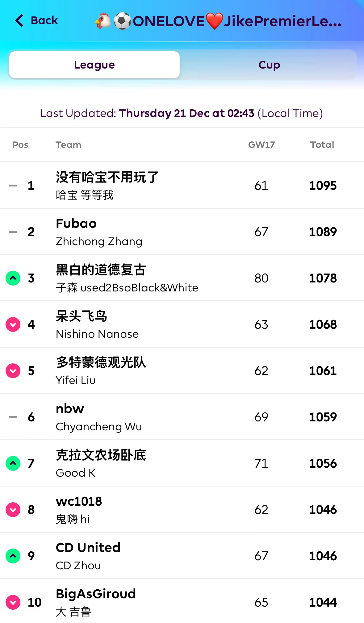Viewport: 364px width, 623px height.
Task: Go back using the Back label
Action: click(x=44, y=21)
